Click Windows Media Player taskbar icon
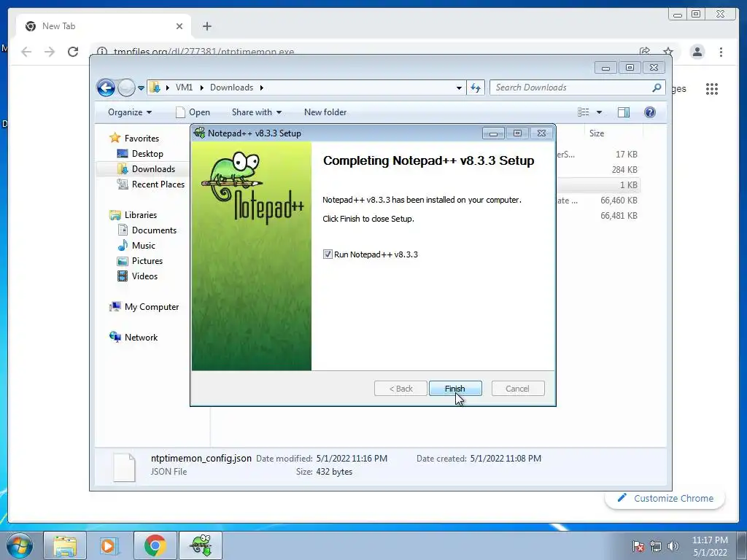747x560 pixels. click(x=109, y=545)
